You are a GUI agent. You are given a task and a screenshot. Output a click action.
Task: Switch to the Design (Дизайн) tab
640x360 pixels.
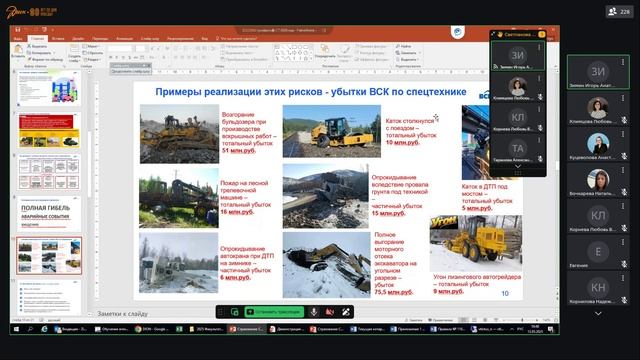(78, 39)
